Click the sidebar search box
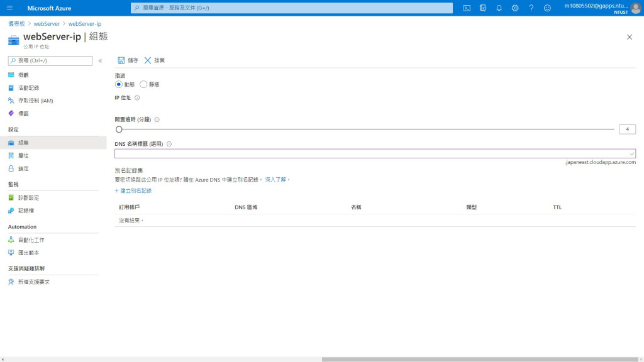This screenshot has height=362, width=644. 50,61
